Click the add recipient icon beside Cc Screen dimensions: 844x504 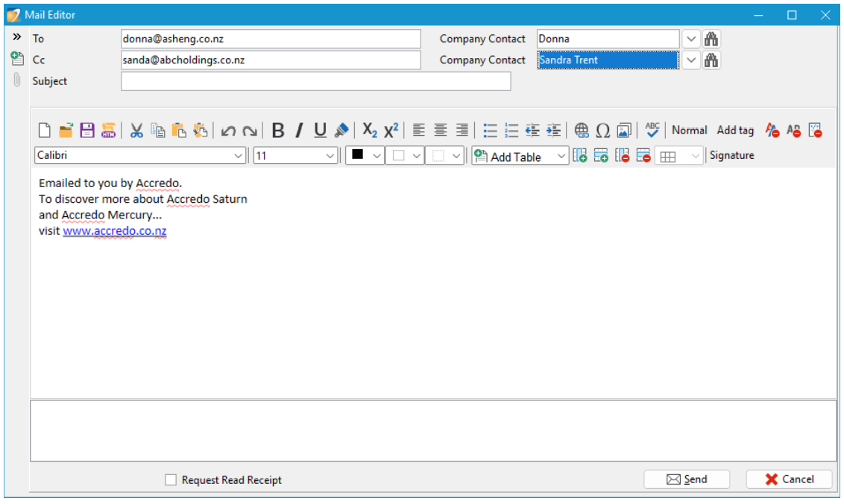click(16, 58)
